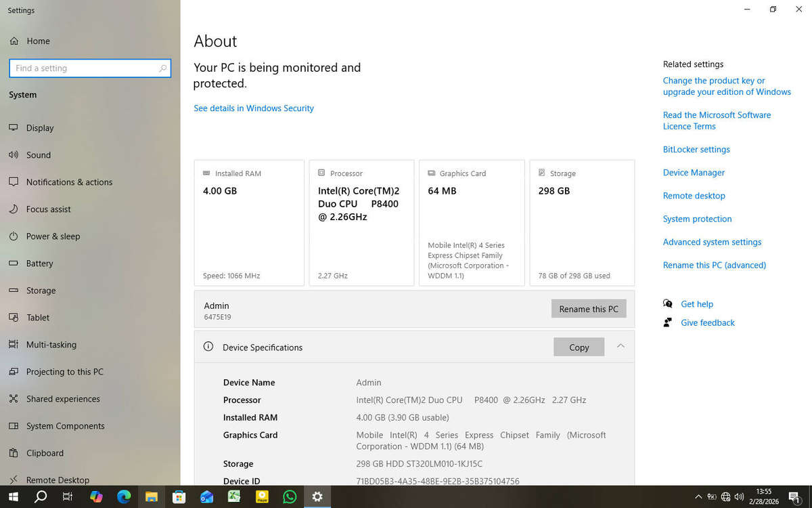Open See details in Windows Security
Image resolution: width=812 pixels, height=508 pixels.
coord(254,108)
